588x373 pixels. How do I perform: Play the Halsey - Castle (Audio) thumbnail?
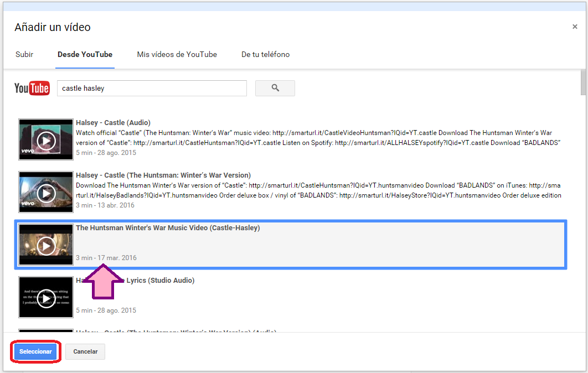tap(46, 139)
